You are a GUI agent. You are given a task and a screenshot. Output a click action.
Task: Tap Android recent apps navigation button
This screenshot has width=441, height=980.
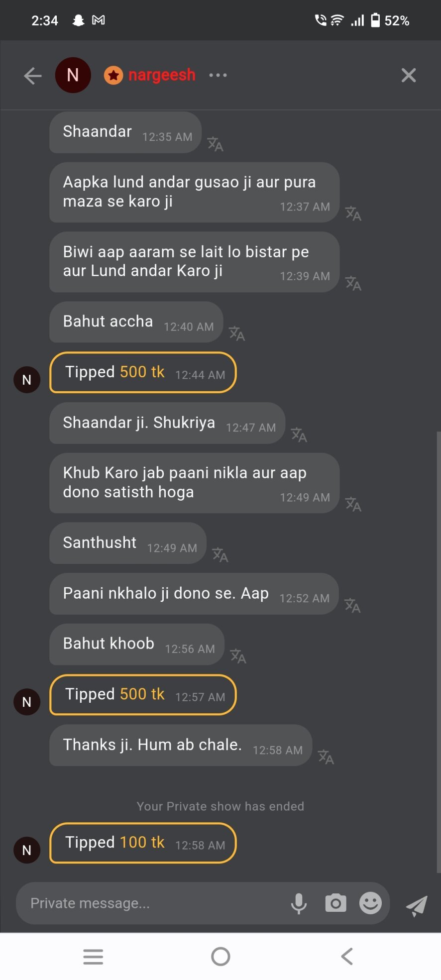coord(93,956)
